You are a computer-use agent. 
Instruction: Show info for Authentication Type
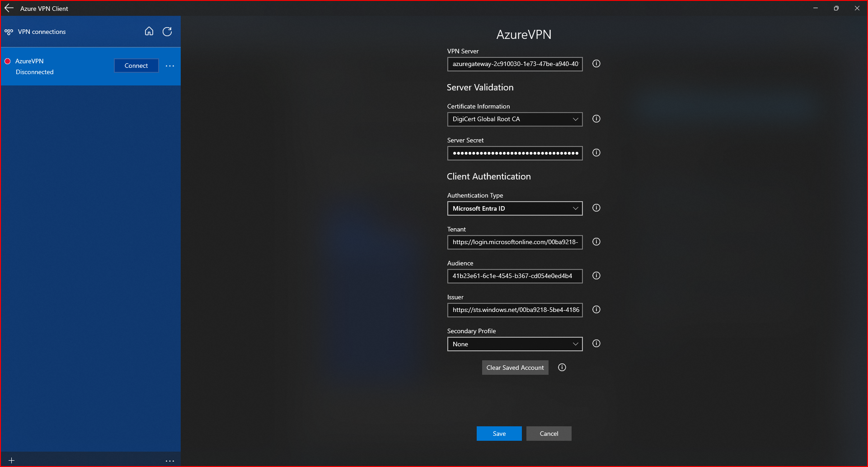(x=596, y=208)
